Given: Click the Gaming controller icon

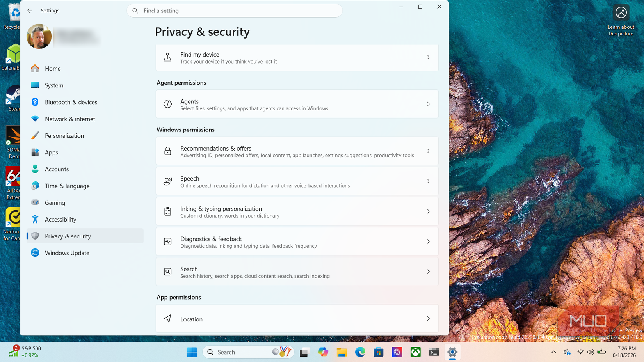Looking at the screenshot, I should coord(35,202).
